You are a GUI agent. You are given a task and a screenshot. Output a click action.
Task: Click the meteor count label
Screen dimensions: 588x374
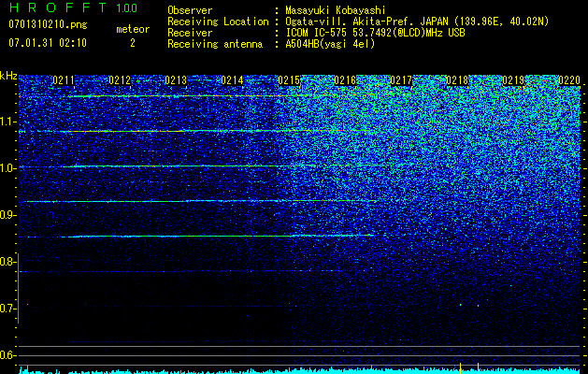133,29
